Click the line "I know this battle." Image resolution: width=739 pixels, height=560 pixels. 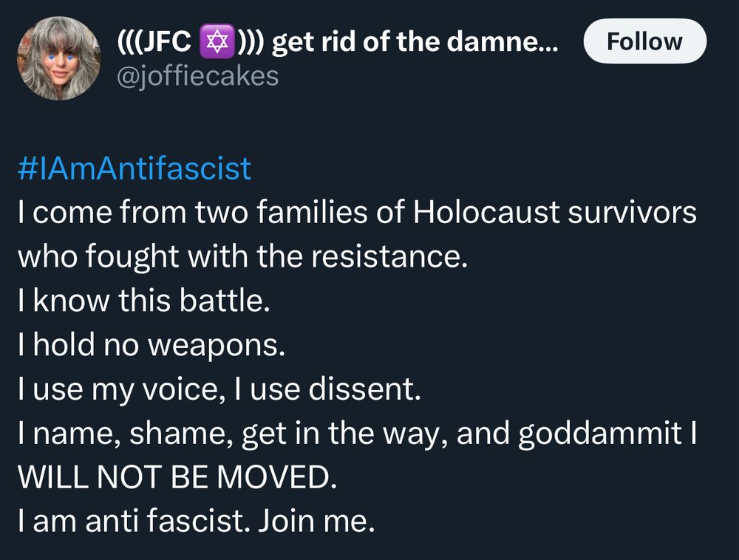click(x=143, y=302)
